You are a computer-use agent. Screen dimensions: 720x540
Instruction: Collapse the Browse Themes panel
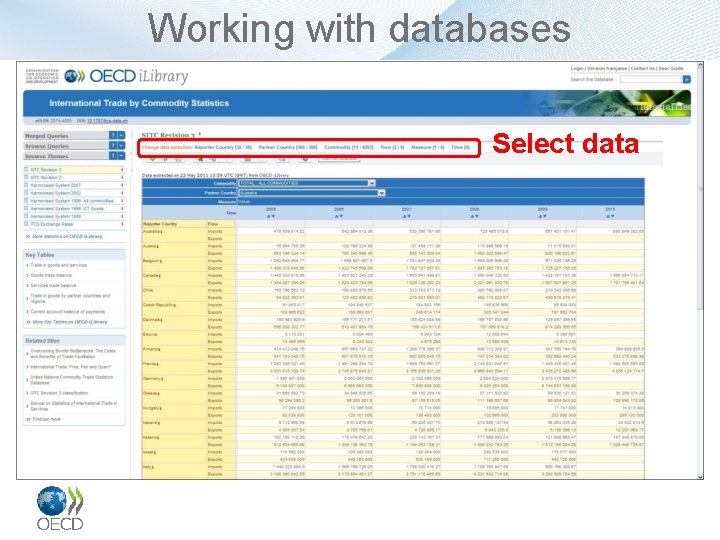pos(121,156)
